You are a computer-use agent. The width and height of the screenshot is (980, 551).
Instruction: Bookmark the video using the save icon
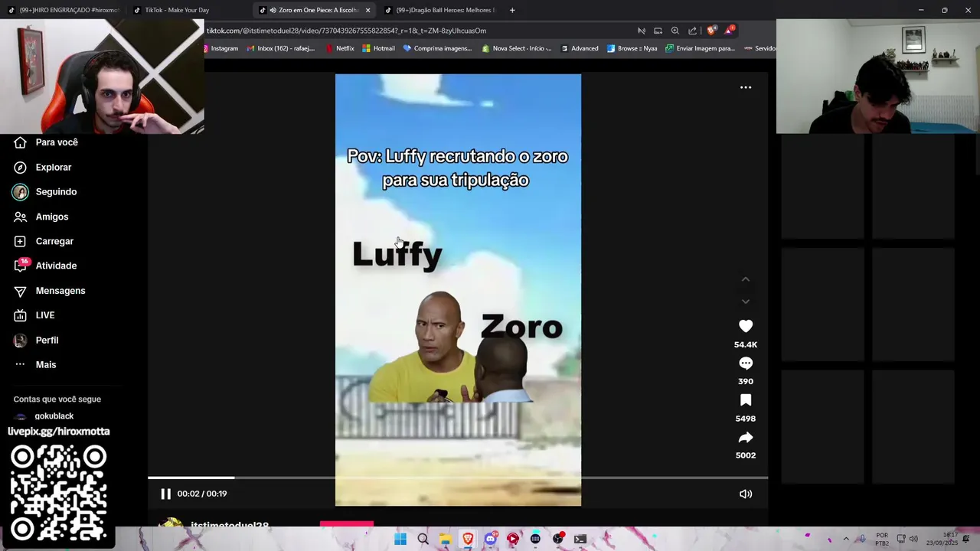point(746,400)
